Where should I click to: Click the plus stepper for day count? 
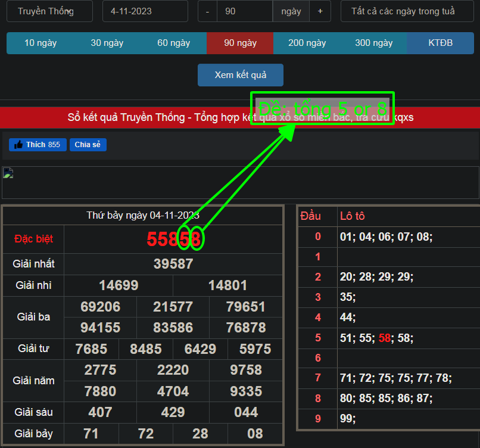click(320, 11)
